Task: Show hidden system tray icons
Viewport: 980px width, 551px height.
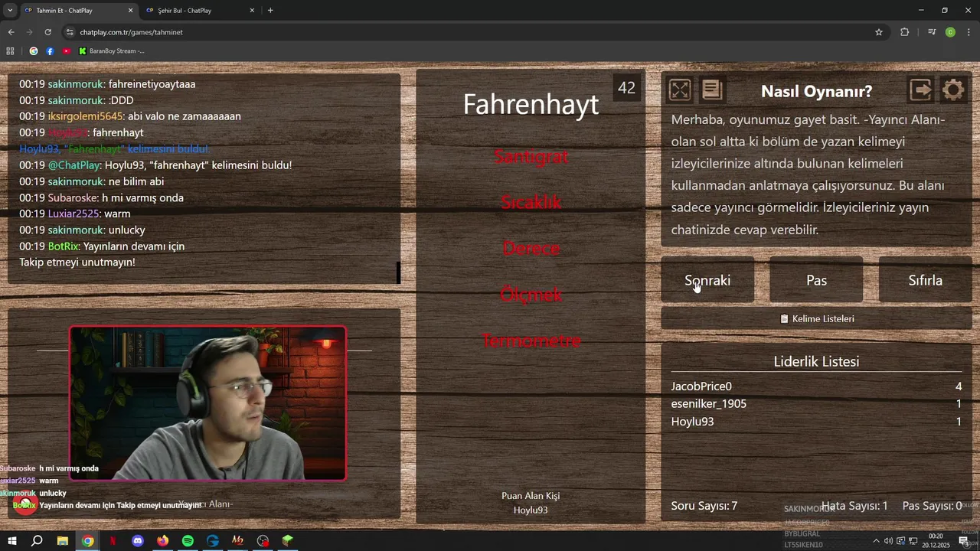Action: tap(876, 541)
